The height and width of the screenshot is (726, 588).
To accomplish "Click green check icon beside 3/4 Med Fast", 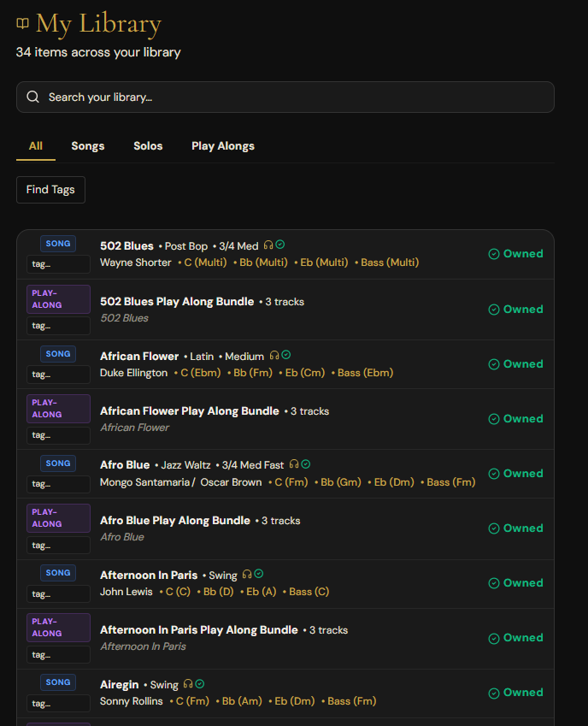I will click(305, 464).
